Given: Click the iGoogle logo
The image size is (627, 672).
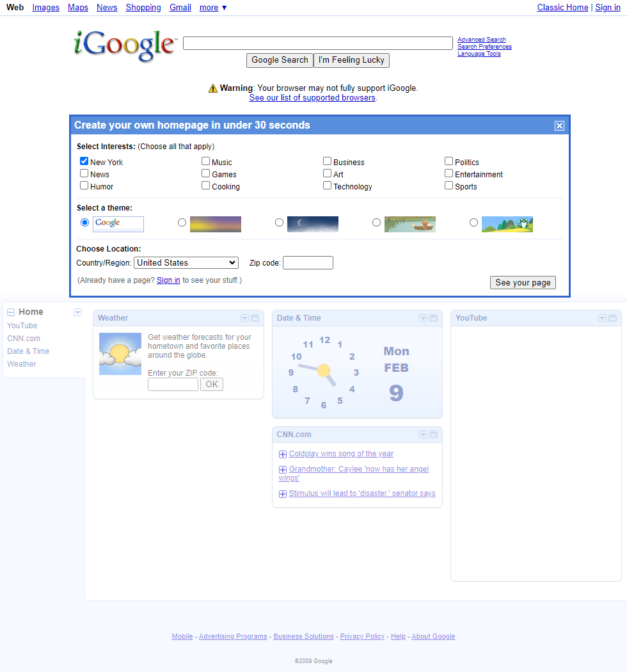Looking at the screenshot, I should [125, 45].
